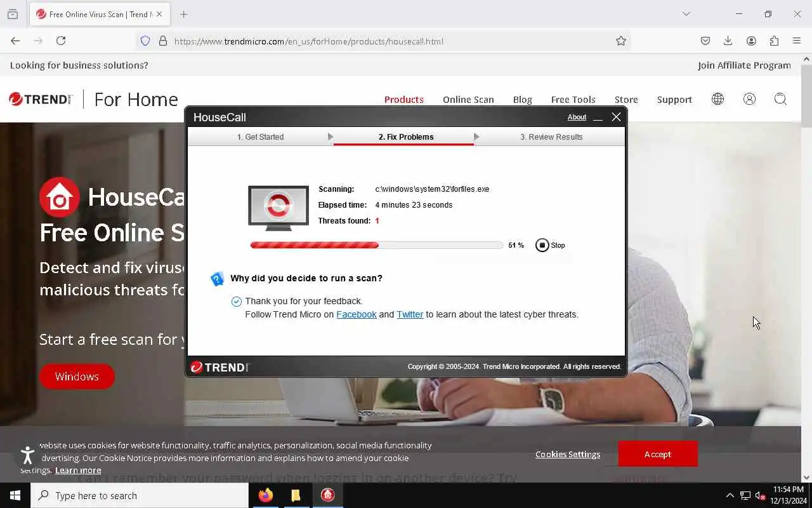Click Trend Micro logo in dialog footer
This screenshot has width=812, height=508.
[x=219, y=367]
